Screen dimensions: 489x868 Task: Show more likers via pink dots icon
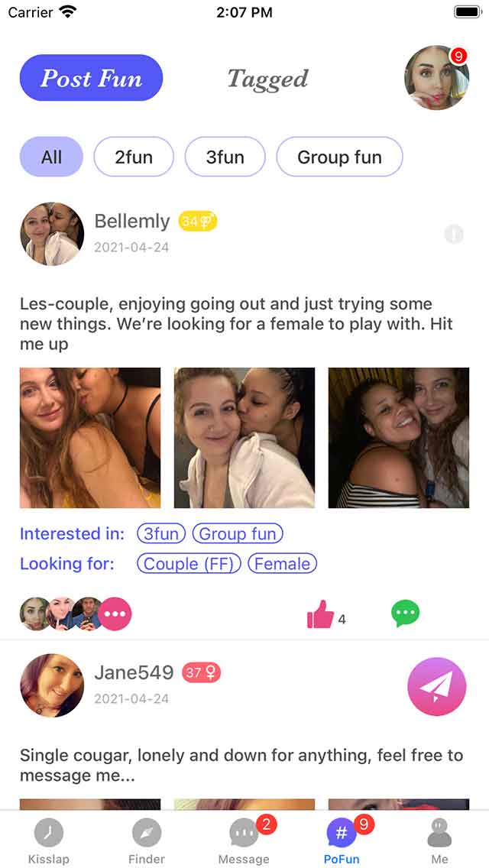click(115, 614)
